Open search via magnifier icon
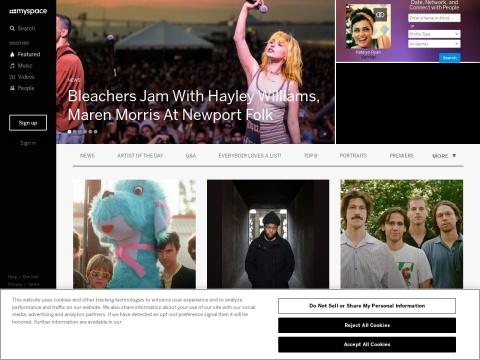Screen dimensions: 480x360 click(x=12, y=28)
